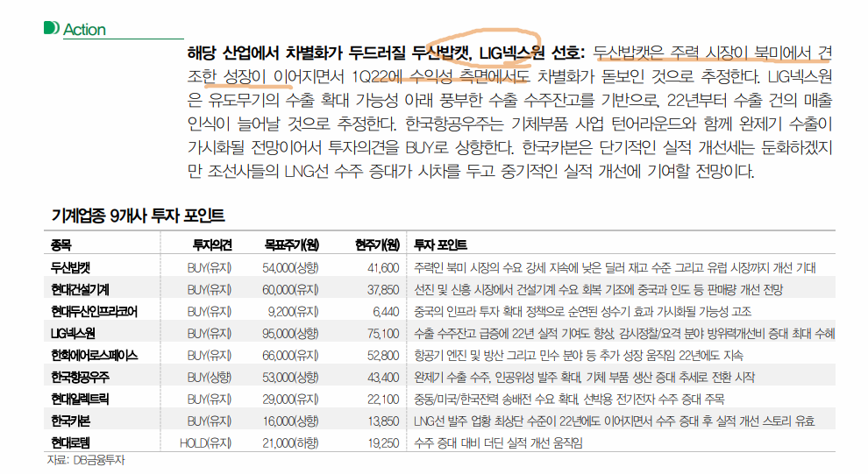This screenshot has width=868, height=474.
Task: Click circled words '두산밥캣, LIG넥스원' in heading
Action: coord(478,53)
